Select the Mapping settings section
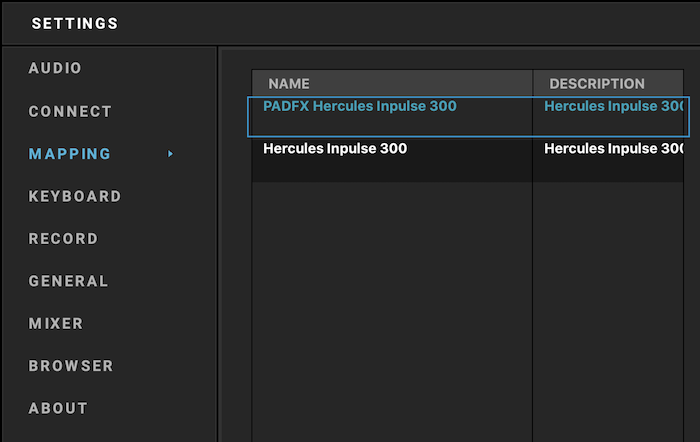700x442 pixels. point(70,154)
